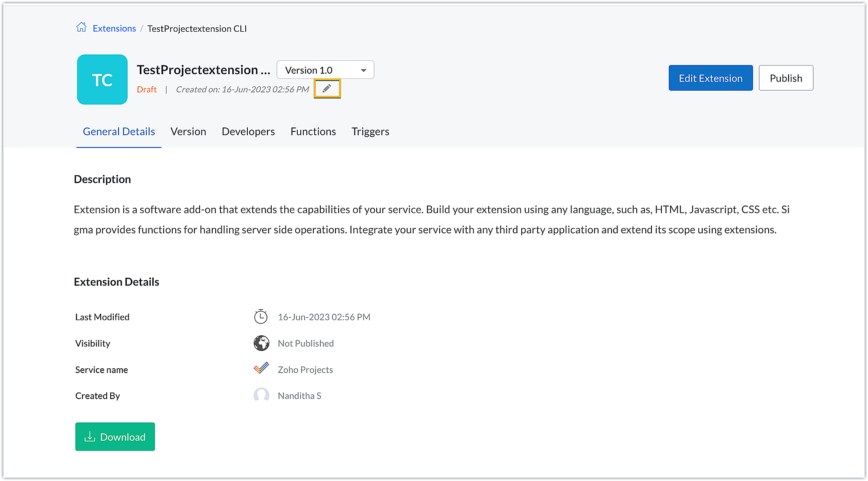Open the Extensions breadcrumb link
The image size is (868, 481).
pos(114,28)
